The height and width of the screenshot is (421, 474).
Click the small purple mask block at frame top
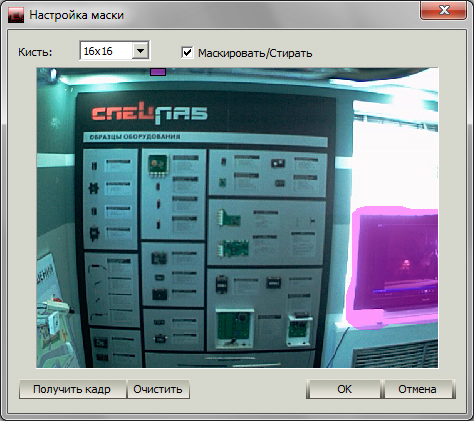coord(158,72)
